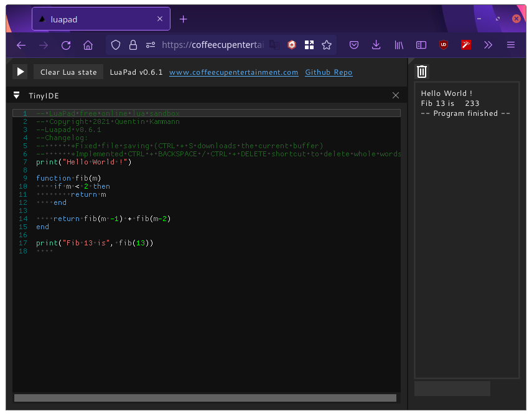This screenshot has height=416, width=532.
Task: Open the downloads panel
Action: [376, 45]
